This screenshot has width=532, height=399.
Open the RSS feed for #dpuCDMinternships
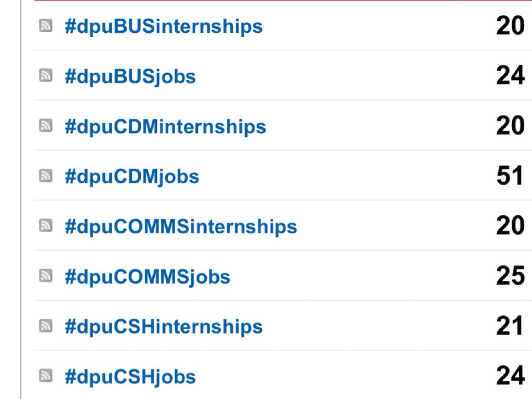click(46, 126)
